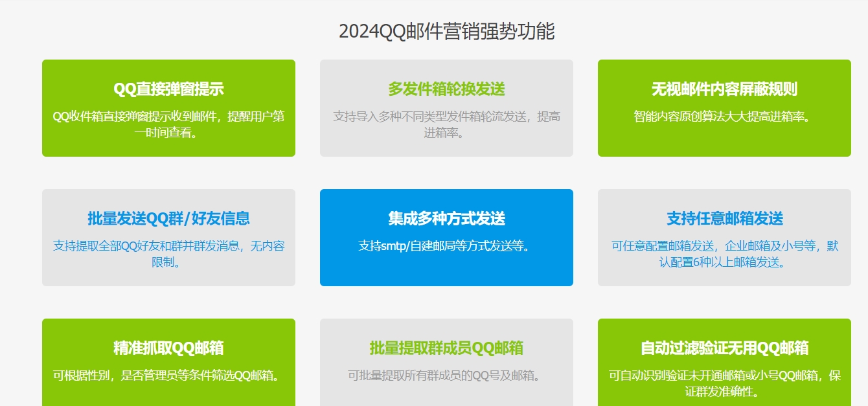Click text 支持提取全部QQ好友和群并群发消息
This screenshot has width=868, height=406.
pyautogui.click(x=148, y=246)
